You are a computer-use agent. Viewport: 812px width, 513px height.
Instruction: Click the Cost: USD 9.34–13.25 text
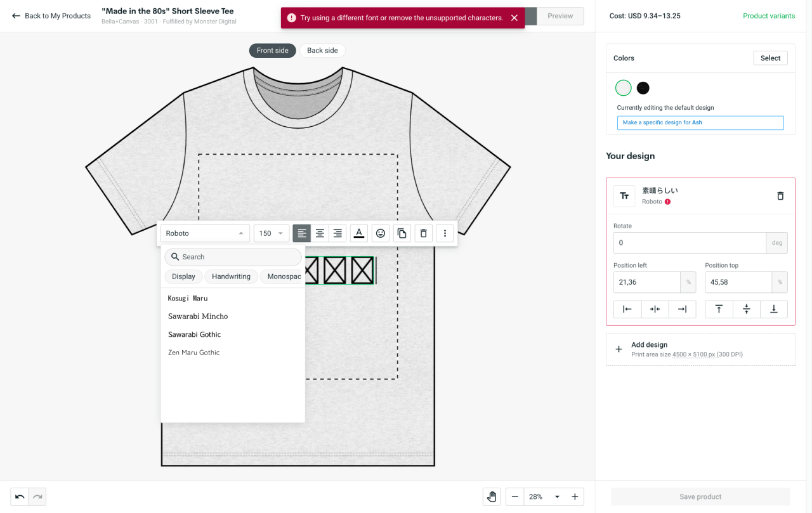(645, 16)
